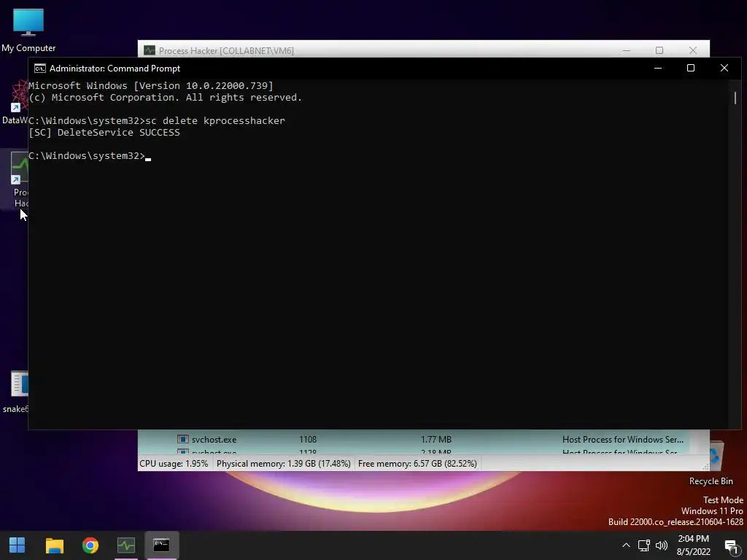The image size is (747, 560).
Task: Open the Windows Start menu
Action: tap(18, 545)
